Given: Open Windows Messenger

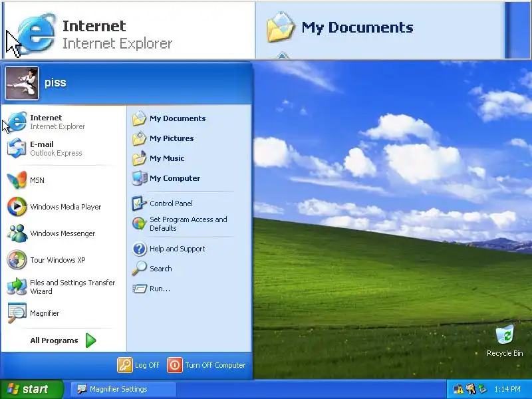Looking at the screenshot, I should 64,233.
